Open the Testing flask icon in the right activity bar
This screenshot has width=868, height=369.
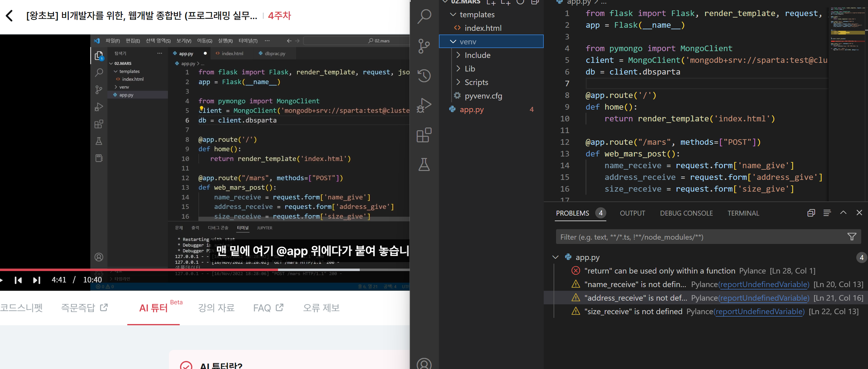(424, 164)
